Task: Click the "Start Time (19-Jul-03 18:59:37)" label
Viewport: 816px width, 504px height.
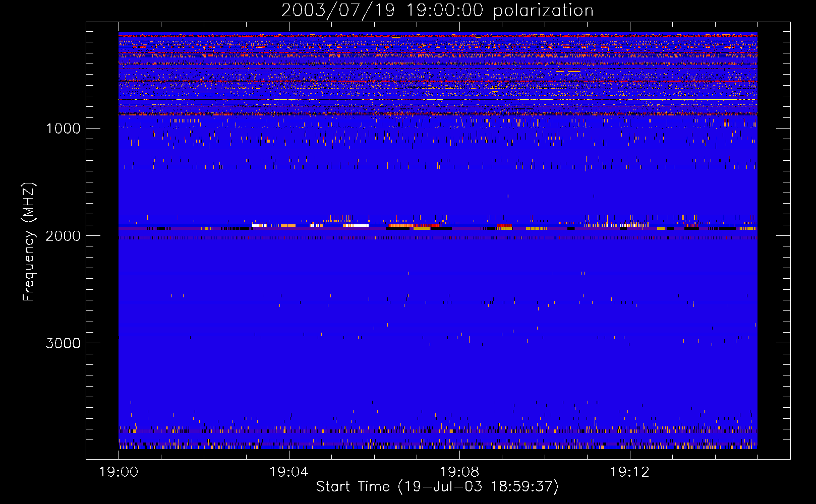Action: coord(437,487)
